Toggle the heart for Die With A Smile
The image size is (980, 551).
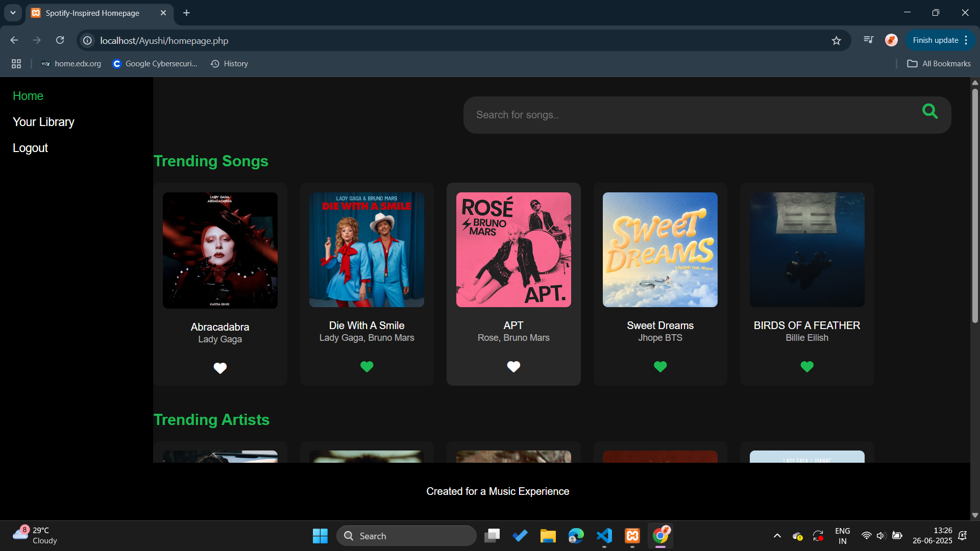click(x=367, y=366)
